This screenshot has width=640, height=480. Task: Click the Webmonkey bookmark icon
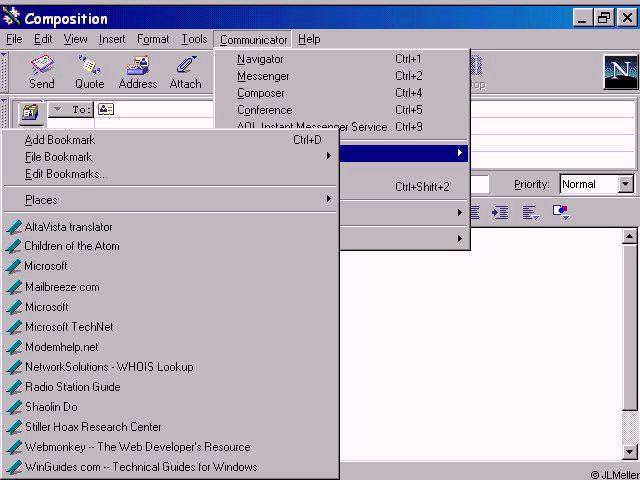[x=14, y=447]
